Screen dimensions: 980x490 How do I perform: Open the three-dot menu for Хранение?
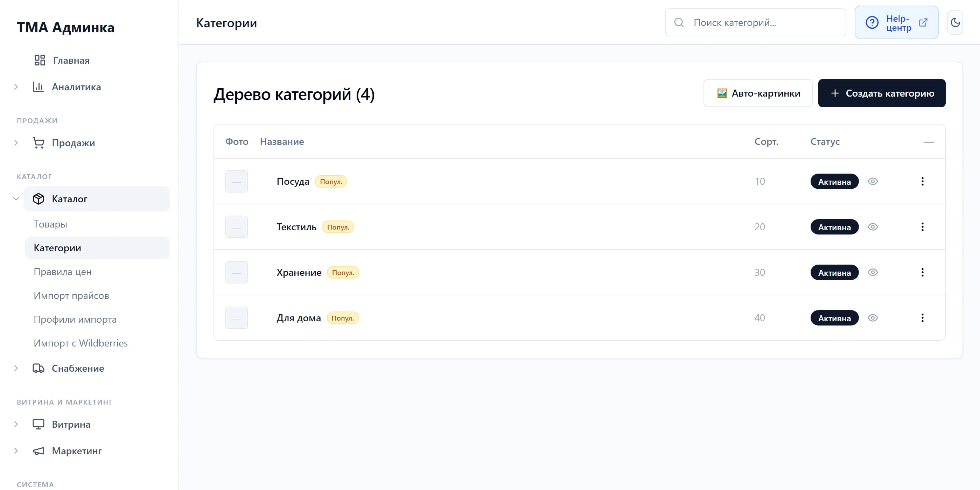pyautogui.click(x=922, y=272)
